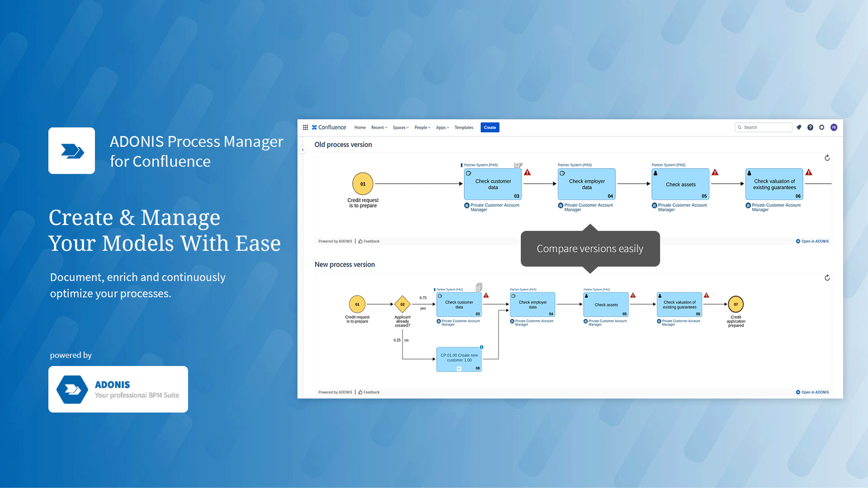Click document icon above new Check customer data
The image size is (868, 488).
(479, 287)
